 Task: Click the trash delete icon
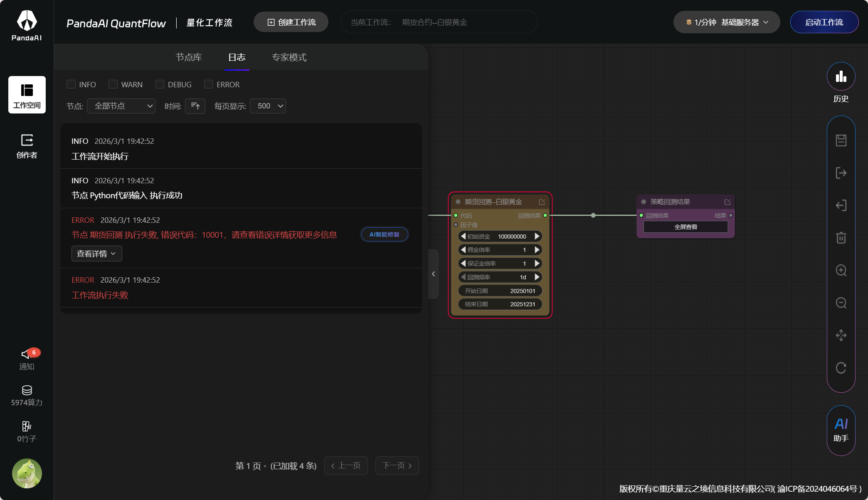click(841, 238)
